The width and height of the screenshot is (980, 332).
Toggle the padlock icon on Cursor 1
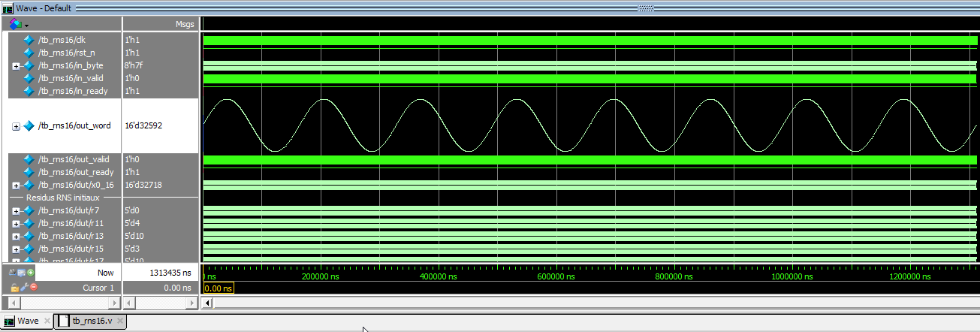[x=14, y=288]
